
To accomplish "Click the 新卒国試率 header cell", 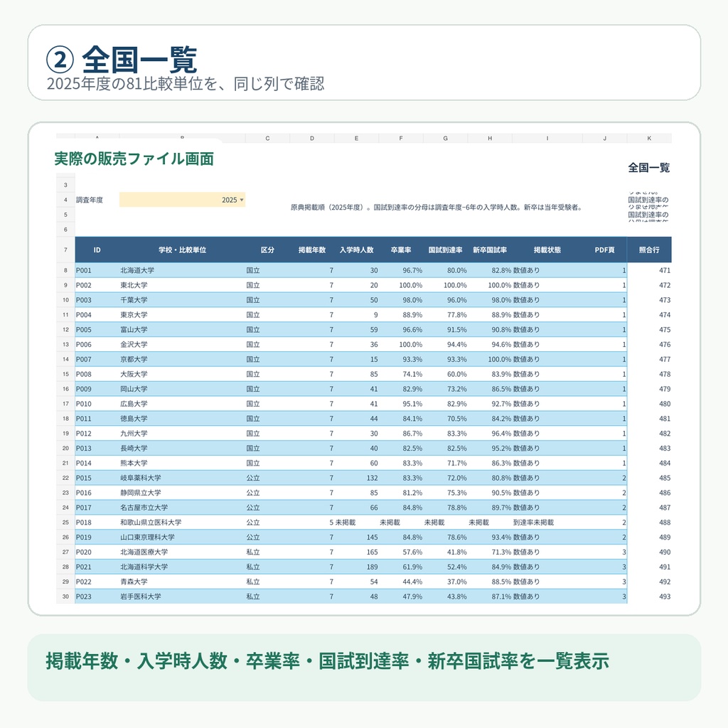I will (490, 250).
